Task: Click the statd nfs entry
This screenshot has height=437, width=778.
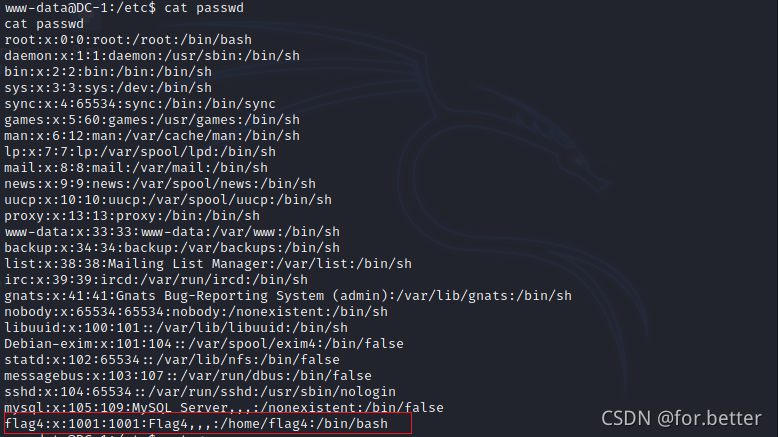Action: pyautogui.click(x=172, y=360)
